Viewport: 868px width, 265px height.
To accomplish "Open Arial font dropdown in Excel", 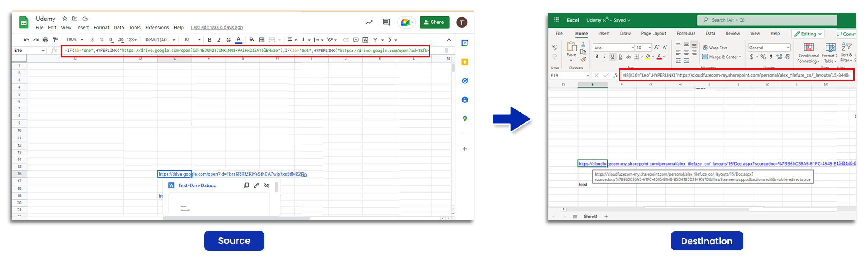I will 614,48.
